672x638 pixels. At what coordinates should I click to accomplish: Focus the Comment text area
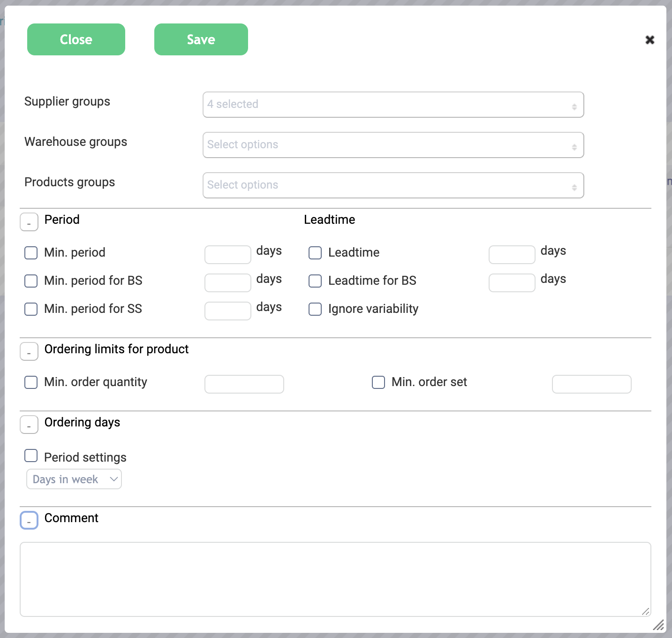click(335, 579)
